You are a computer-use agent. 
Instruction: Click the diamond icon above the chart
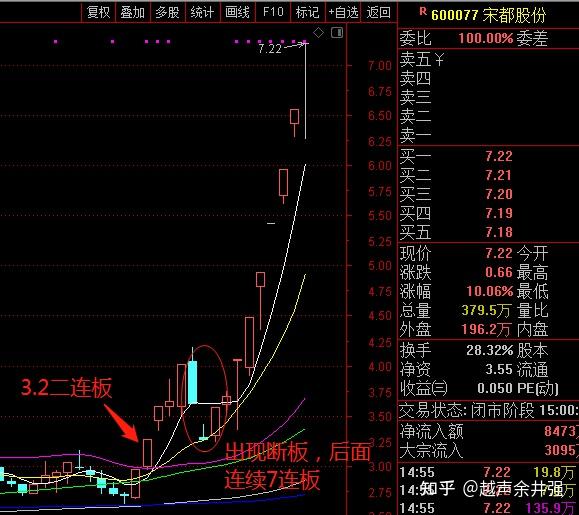tap(318, 33)
